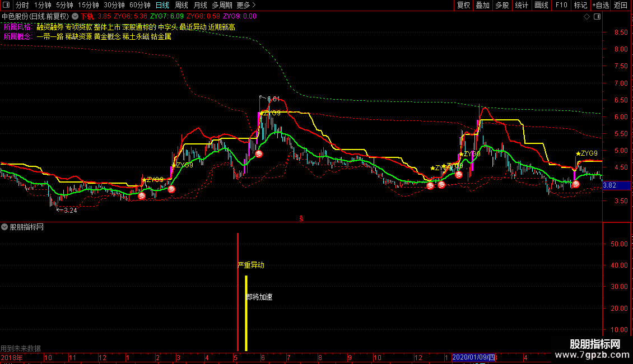
Task: Click the 2018年 label on time axis
Action: [x=12, y=357]
